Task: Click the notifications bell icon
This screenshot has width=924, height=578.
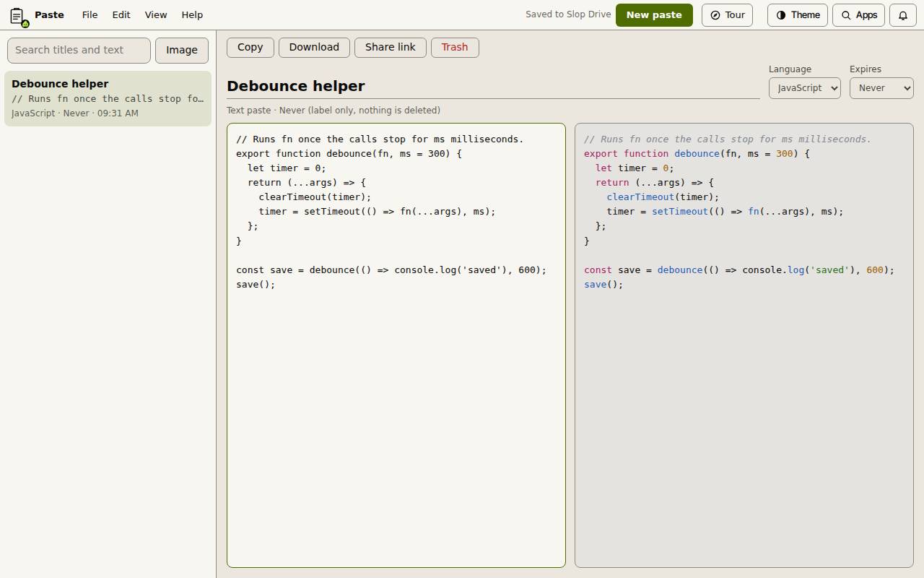Action: tap(902, 15)
